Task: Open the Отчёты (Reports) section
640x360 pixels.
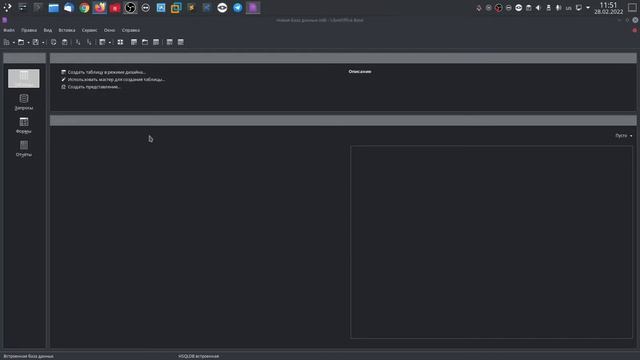Action: (x=24, y=149)
